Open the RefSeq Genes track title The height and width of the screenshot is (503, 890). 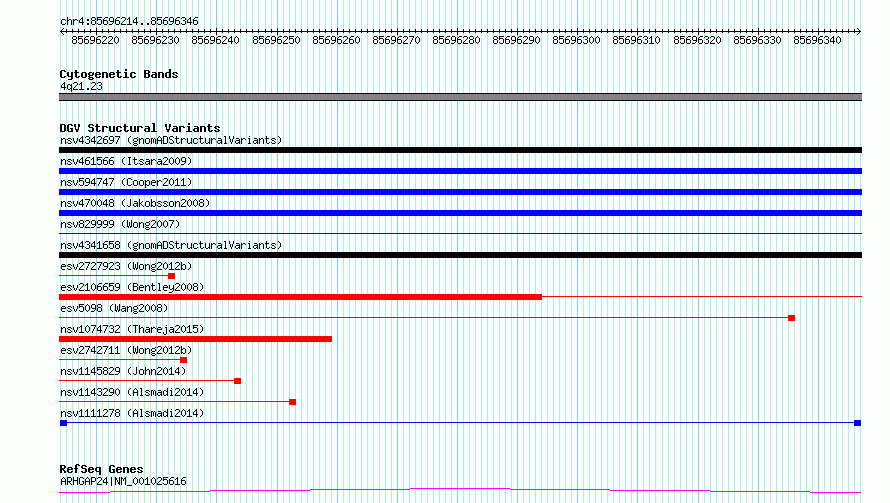tap(102, 470)
